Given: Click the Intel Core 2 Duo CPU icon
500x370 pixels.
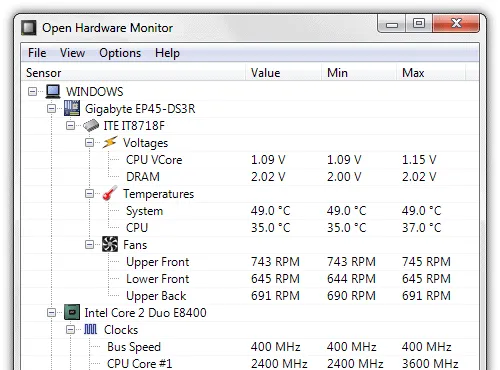Looking at the screenshot, I should click(x=72, y=312).
